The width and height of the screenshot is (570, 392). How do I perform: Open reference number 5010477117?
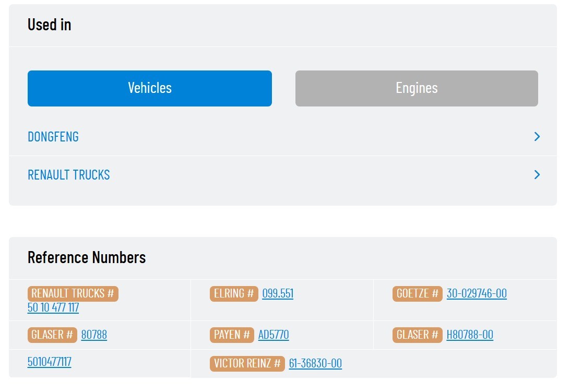coord(50,362)
